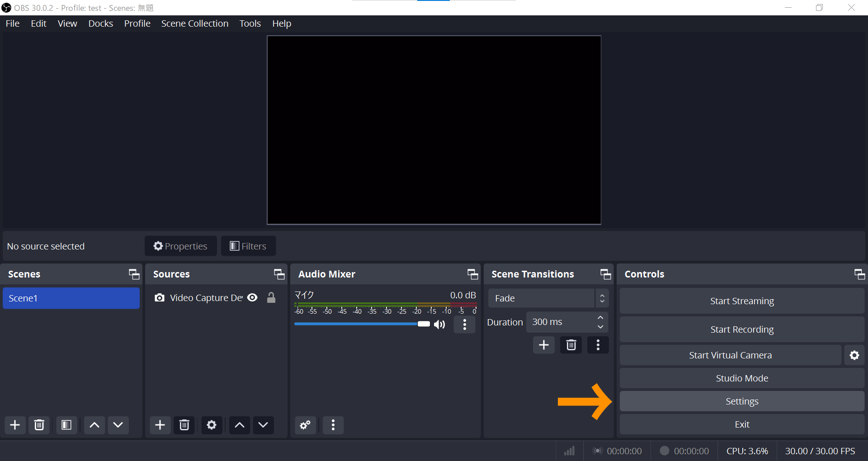Open source Properties button
The height and width of the screenshot is (461, 868).
[180, 246]
